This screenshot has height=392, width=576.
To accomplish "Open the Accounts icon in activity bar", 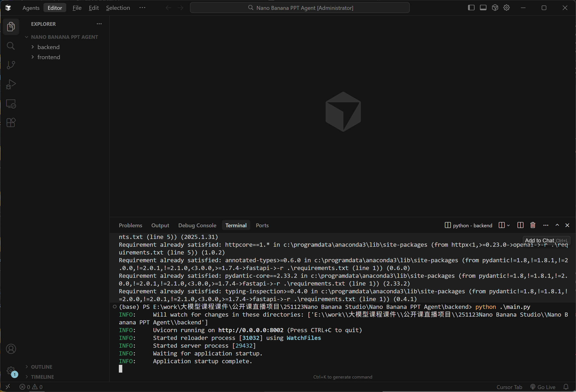I will point(11,349).
